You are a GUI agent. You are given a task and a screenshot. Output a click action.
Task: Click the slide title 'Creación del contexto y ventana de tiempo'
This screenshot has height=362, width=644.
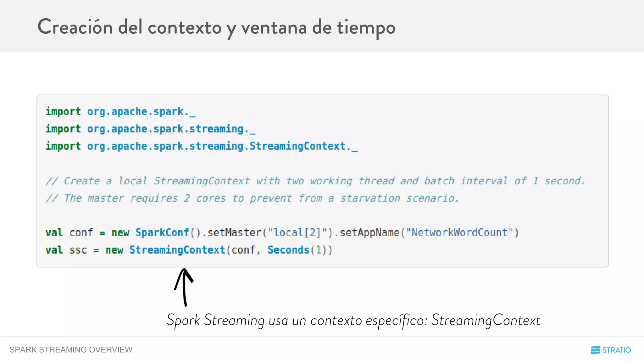[x=216, y=28]
